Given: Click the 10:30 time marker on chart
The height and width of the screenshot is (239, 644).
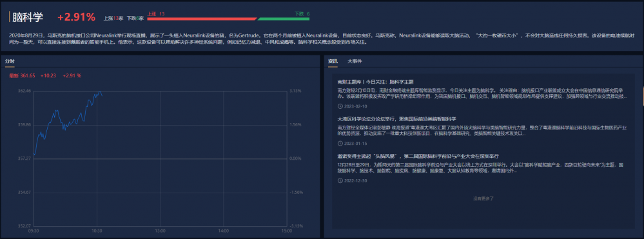Looking at the screenshot, I should (97, 231).
